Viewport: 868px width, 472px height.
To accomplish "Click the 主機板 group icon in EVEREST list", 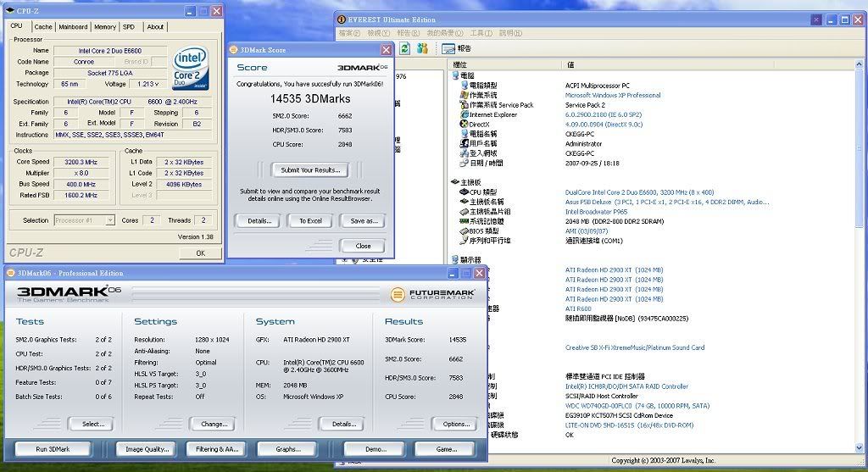I will click(x=455, y=182).
